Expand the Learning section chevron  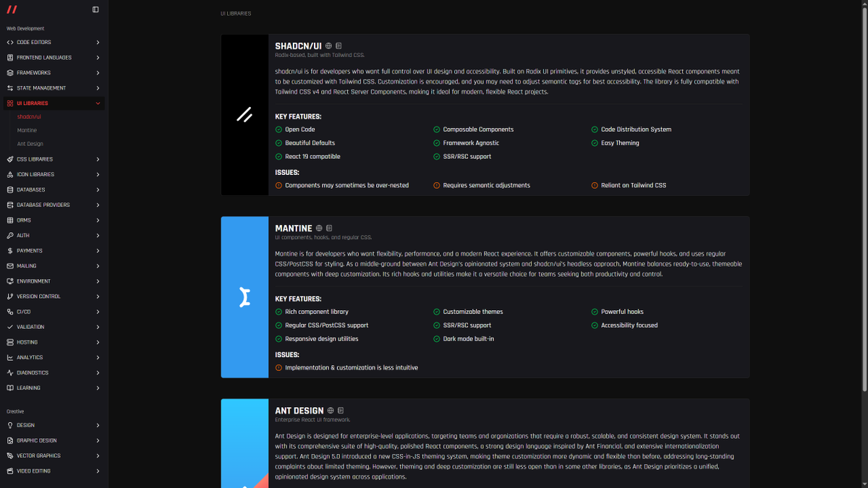click(98, 388)
